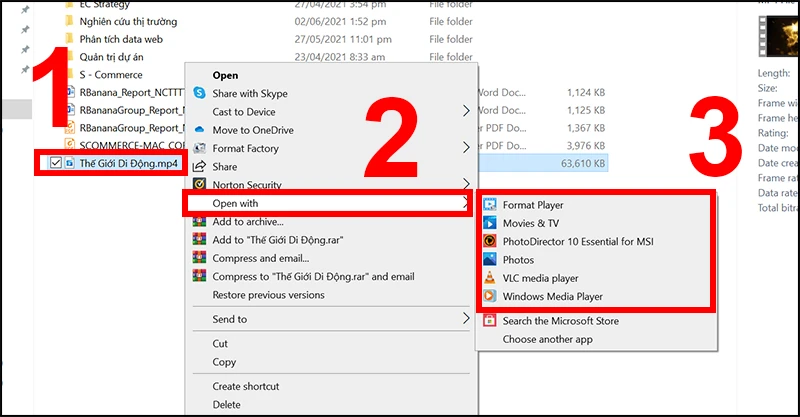Select Delete from the context menu
Image resolution: width=800 pixels, height=417 pixels.
coord(227,405)
